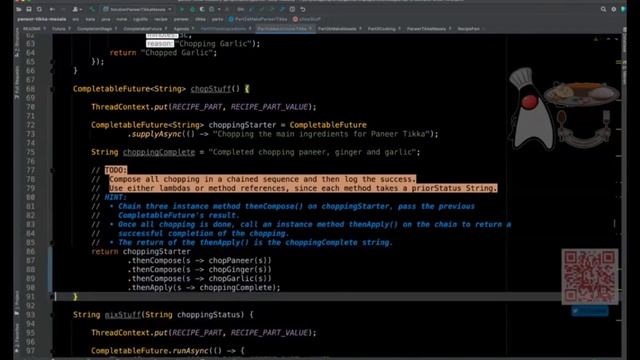Open the user account dropdown in toolbar
The image size is (640, 360).
coord(77,9)
